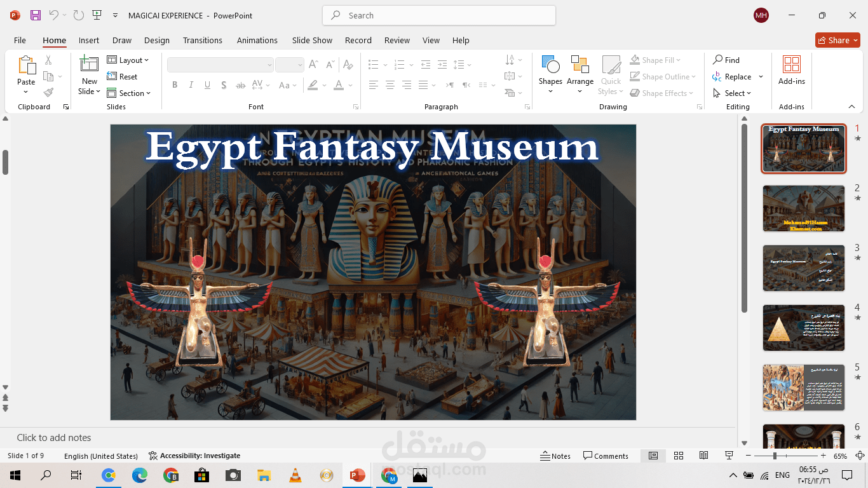Click the Text Highlight Color button
Image resolution: width=868 pixels, height=488 pixels.
312,85
